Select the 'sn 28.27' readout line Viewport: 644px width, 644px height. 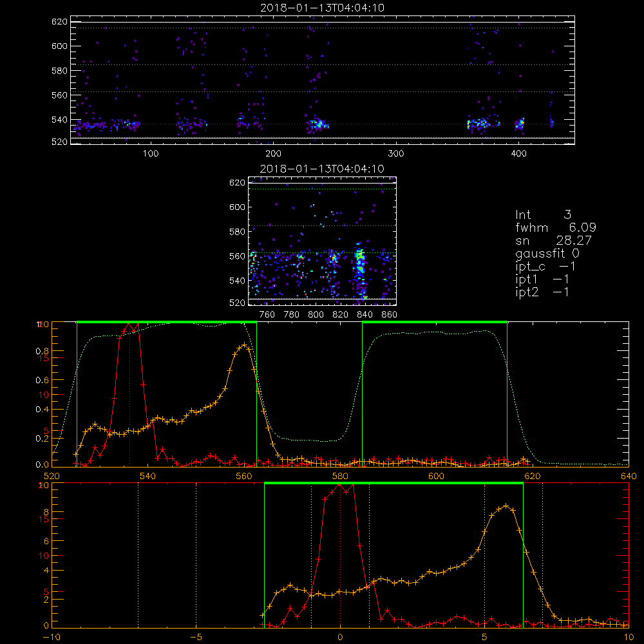[553, 241]
